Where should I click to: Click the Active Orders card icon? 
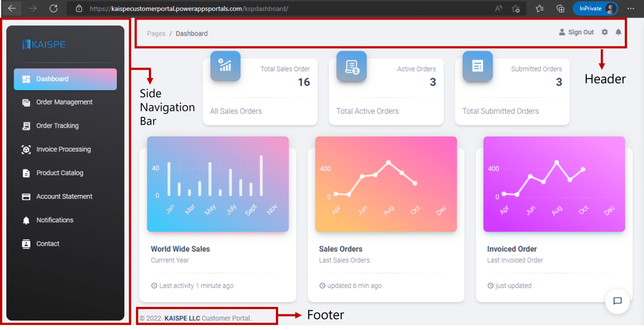pyautogui.click(x=351, y=66)
